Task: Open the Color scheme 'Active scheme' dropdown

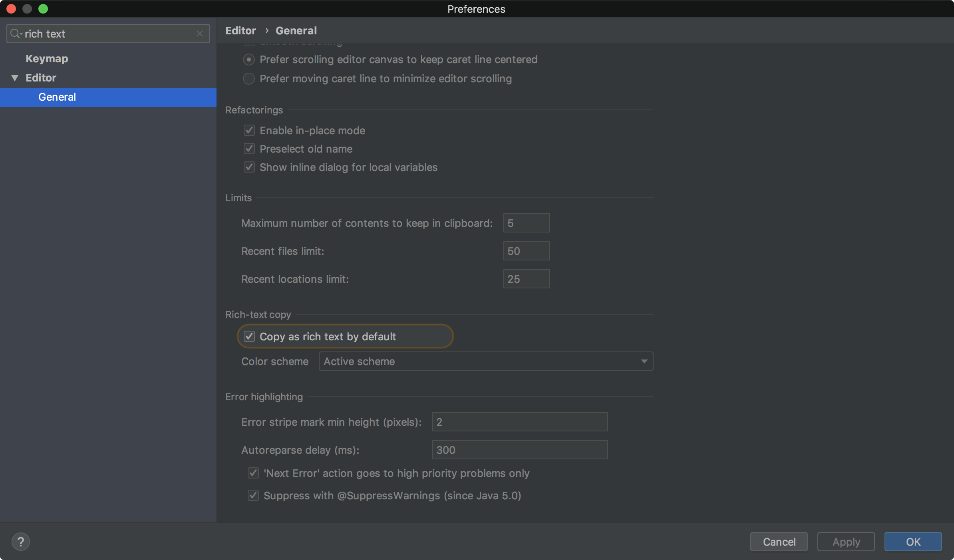Action: coord(486,361)
